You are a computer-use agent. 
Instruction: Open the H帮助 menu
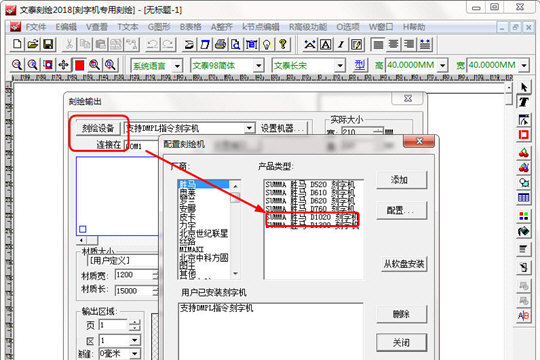pos(414,27)
